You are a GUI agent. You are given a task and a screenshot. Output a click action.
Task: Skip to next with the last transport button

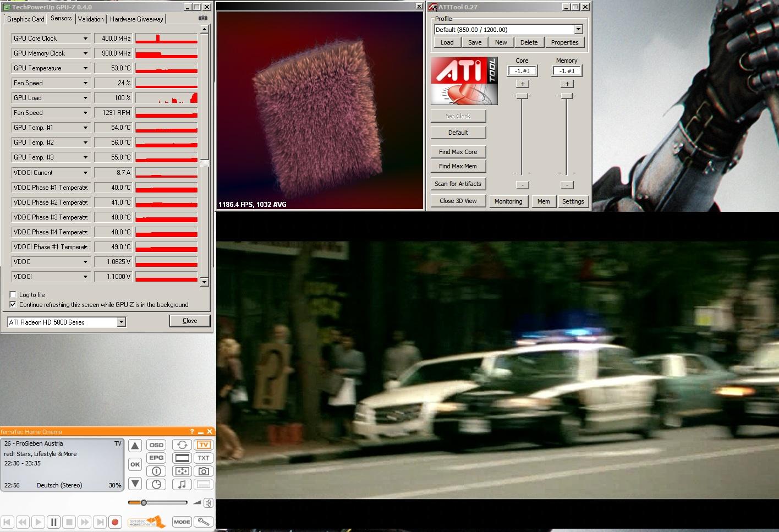(100, 522)
